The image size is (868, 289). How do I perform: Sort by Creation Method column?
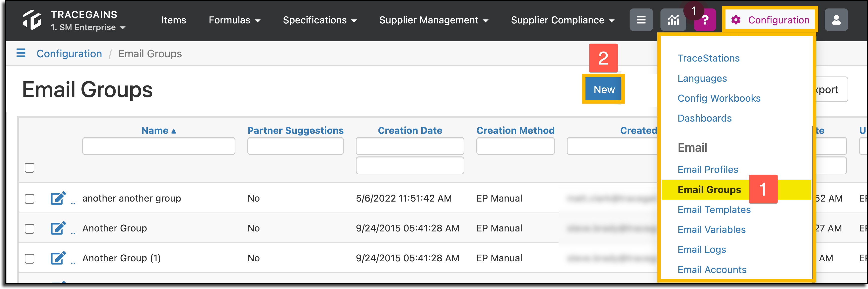coord(515,130)
